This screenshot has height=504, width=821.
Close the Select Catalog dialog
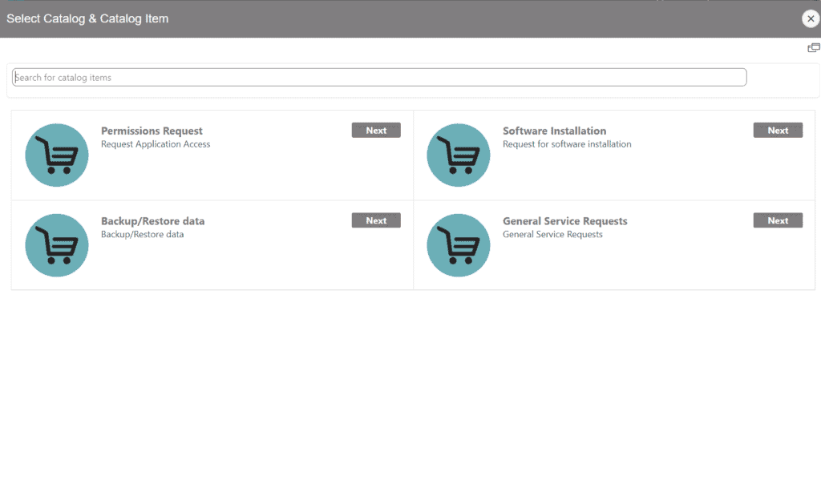pos(810,18)
